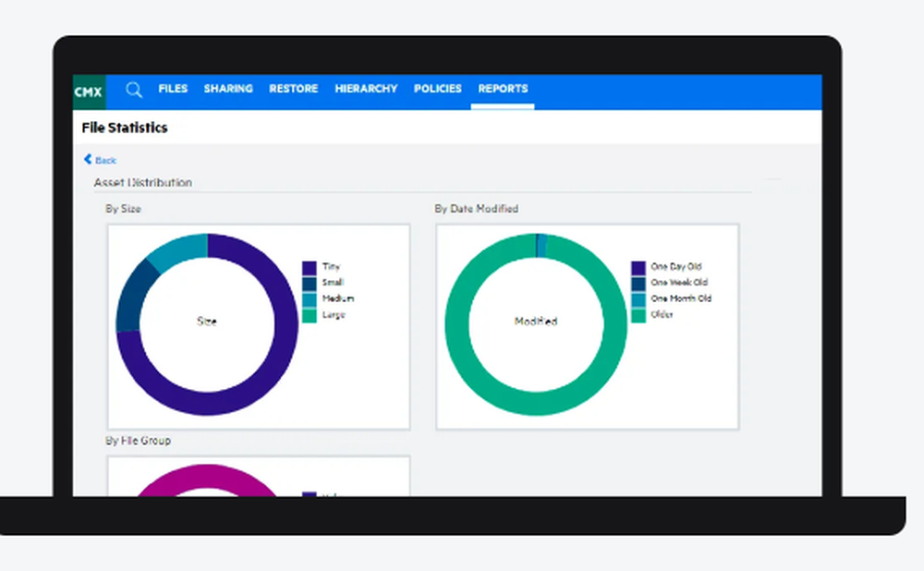Click the green Older segment of Modified donut

pyautogui.click(x=536, y=403)
